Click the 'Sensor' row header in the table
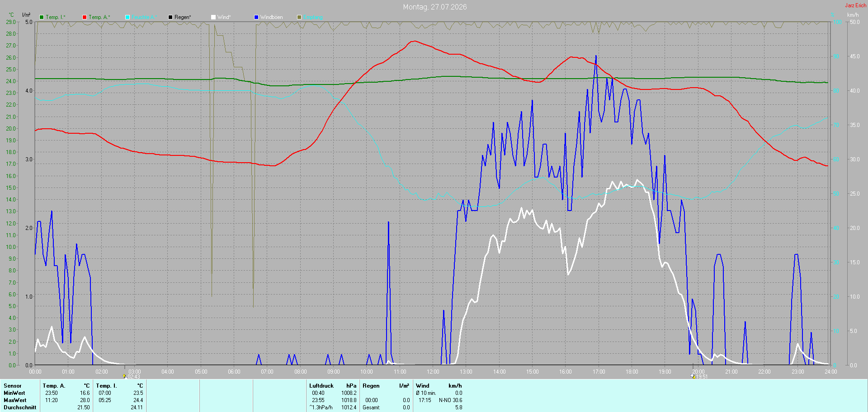Viewport: 868px width, 412px height. [13, 386]
